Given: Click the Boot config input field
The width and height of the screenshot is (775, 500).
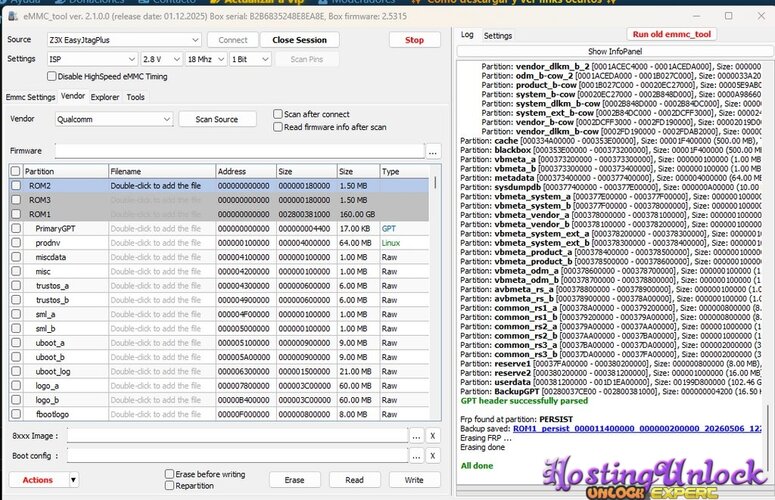Looking at the screenshot, I should coord(237,456).
